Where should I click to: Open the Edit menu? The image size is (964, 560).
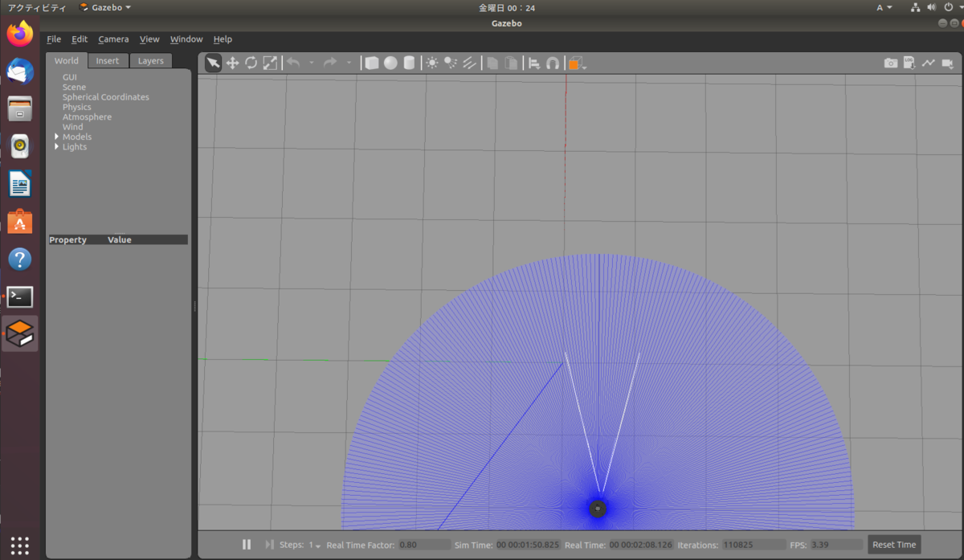click(x=80, y=39)
